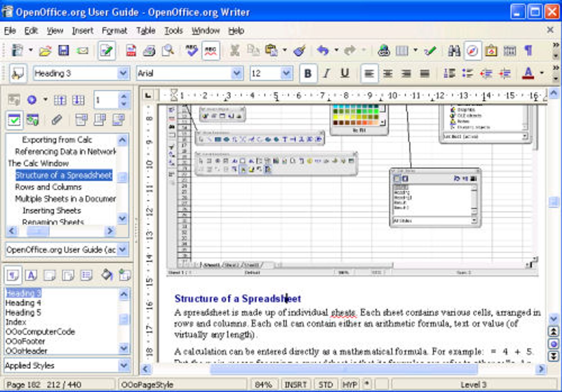Save document with floppy disk icon

(64, 51)
